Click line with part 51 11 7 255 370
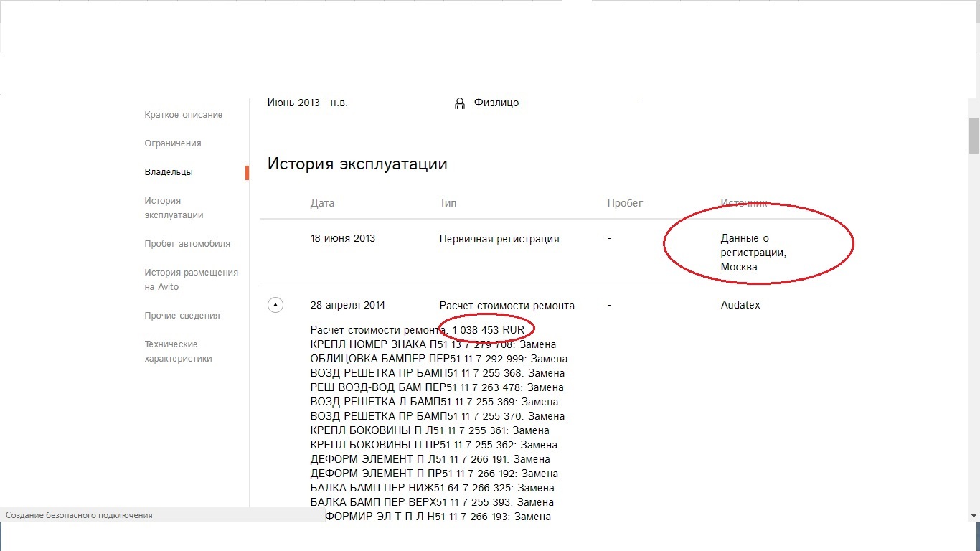980x551 pixels. point(438,416)
